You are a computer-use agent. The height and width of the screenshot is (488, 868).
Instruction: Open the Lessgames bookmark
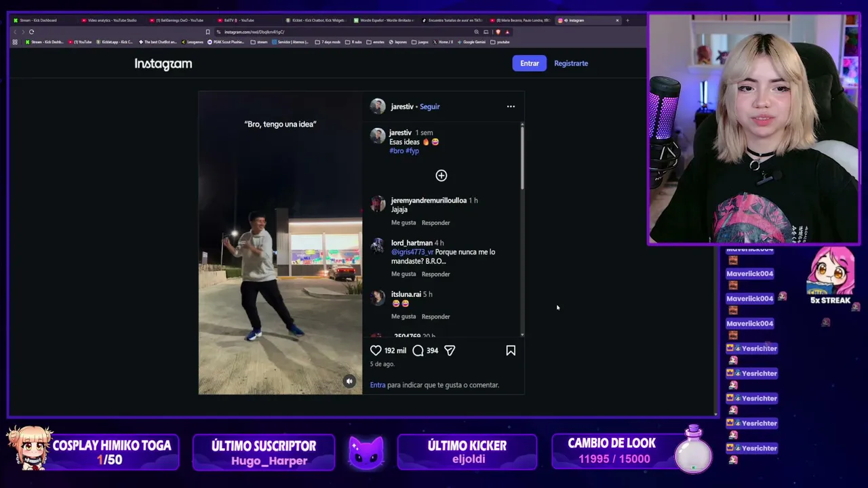[193, 42]
